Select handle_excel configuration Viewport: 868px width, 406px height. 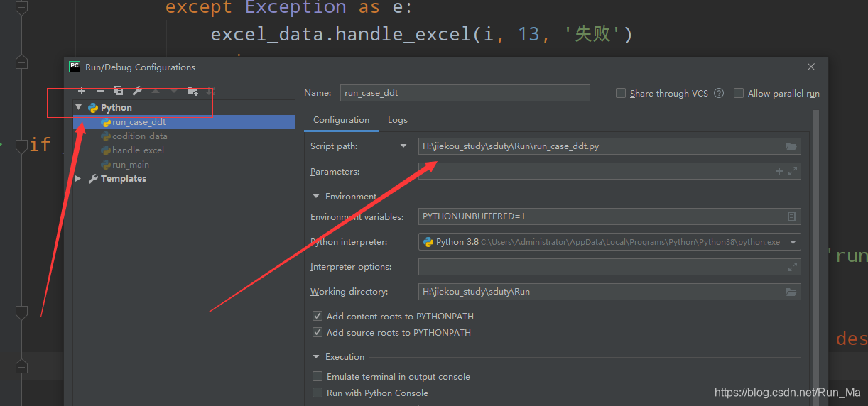[184, 150]
